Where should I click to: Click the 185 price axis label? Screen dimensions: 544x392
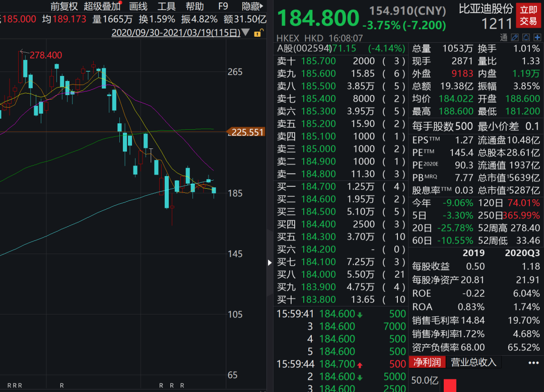(235, 193)
